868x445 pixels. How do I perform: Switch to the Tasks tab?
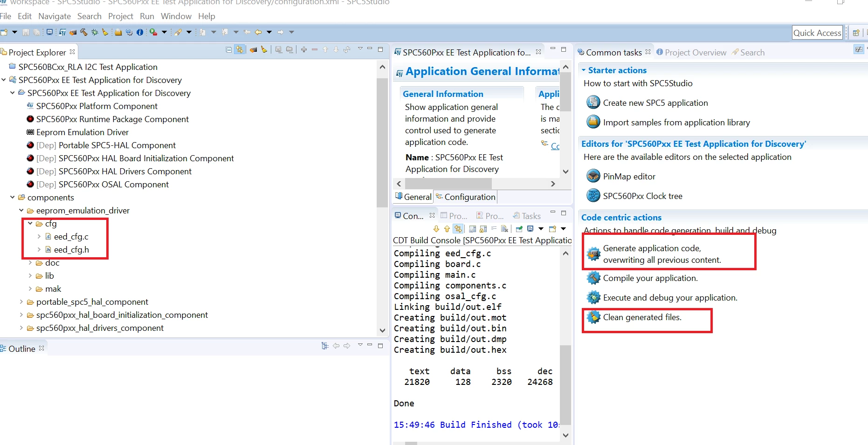tap(527, 216)
